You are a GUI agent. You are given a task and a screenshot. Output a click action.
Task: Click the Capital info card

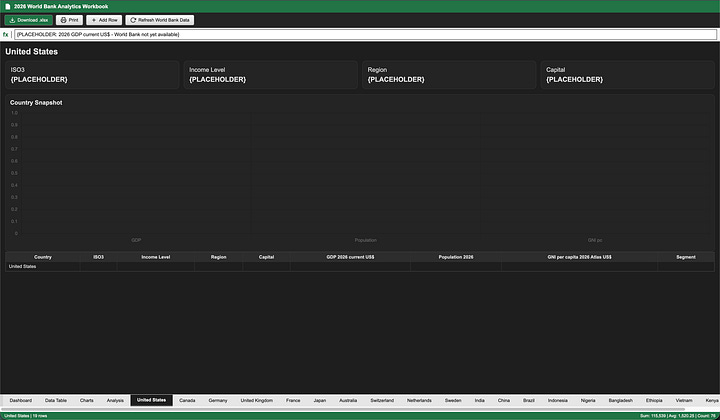pos(627,75)
